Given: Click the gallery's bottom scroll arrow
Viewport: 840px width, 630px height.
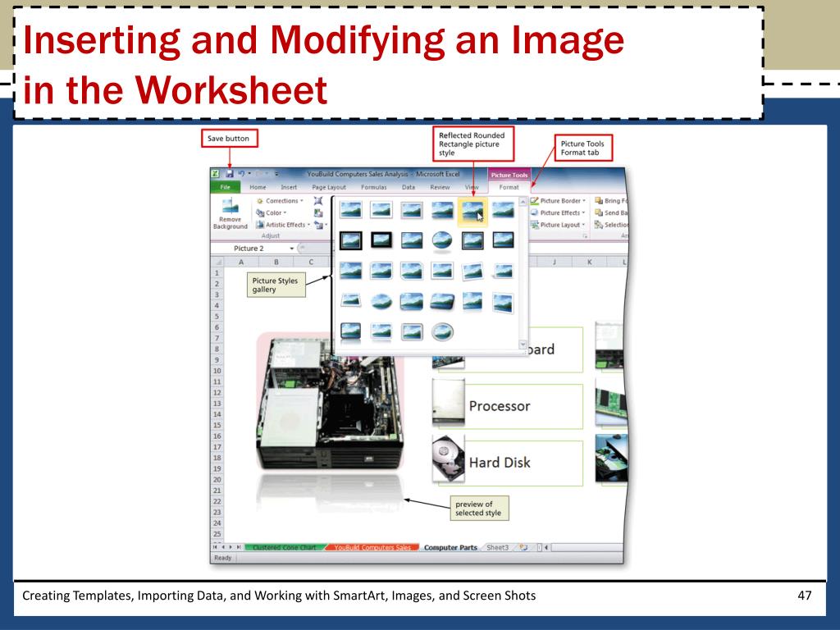Looking at the screenshot, I should [523, 345].
